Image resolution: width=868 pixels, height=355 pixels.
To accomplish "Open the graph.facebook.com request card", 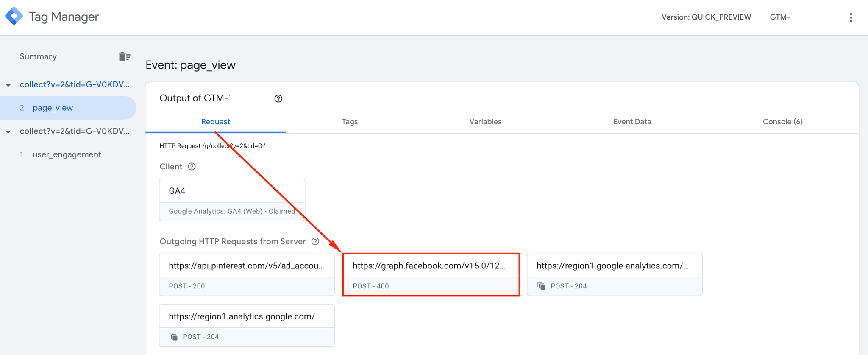I will (x=431, y=275).
